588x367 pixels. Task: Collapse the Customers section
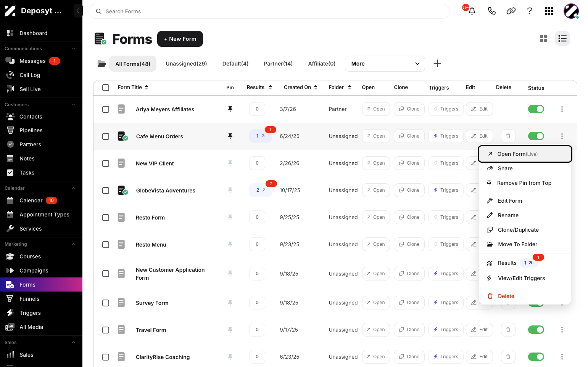(x=74, y=105)
